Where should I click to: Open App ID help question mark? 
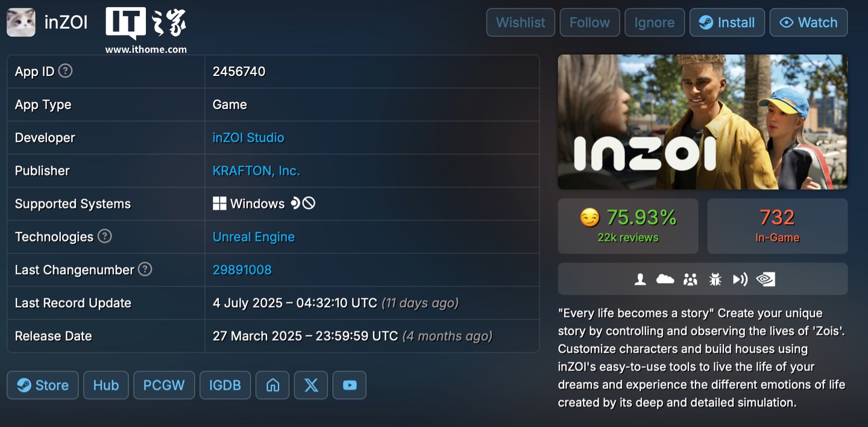click(65, 71)
